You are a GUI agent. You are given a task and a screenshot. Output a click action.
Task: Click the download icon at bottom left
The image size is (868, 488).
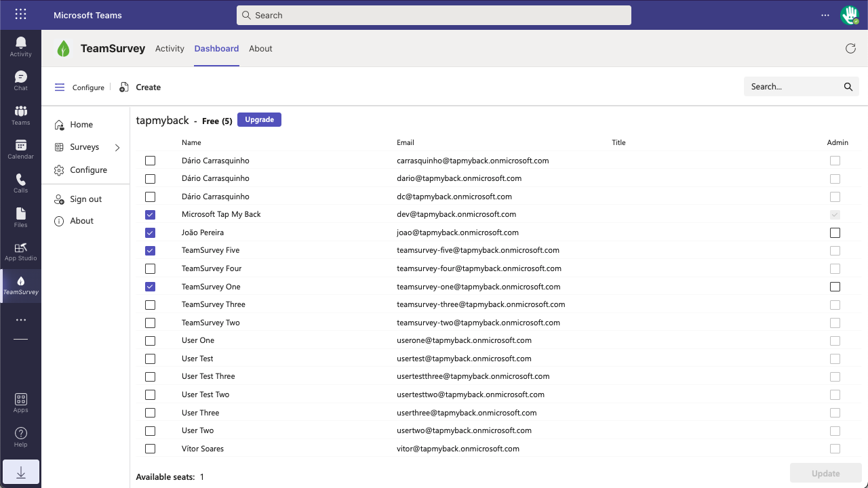coord(20,472)
